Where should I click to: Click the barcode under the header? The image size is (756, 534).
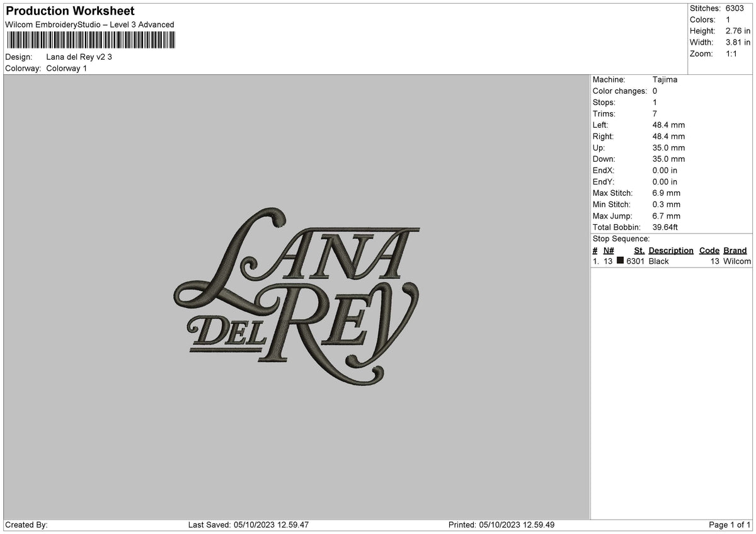[x=91, y=41]
